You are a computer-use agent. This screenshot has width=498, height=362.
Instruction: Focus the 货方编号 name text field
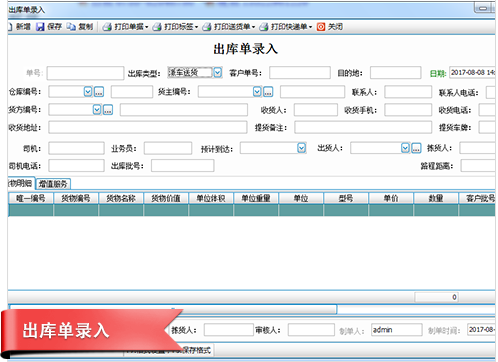[x=184, y=110]
